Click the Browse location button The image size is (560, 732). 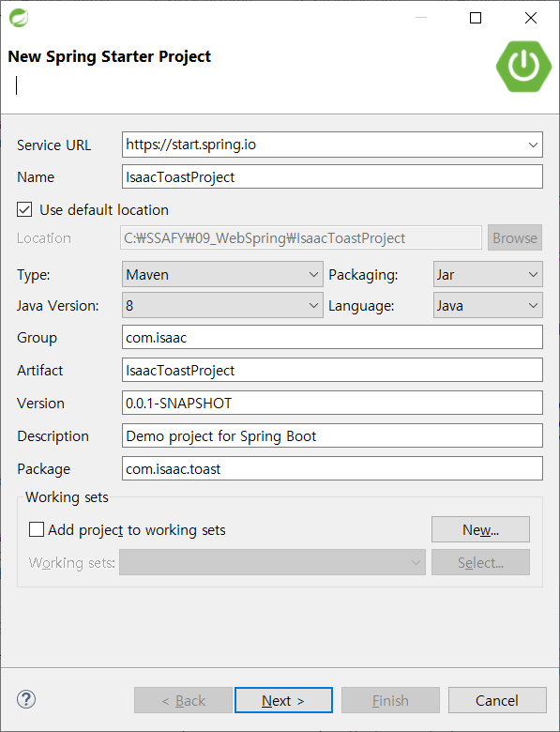515,237
